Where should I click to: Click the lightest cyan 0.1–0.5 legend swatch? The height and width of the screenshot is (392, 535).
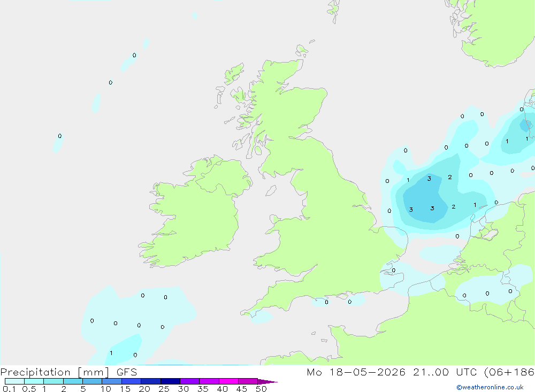pos(14,381)
